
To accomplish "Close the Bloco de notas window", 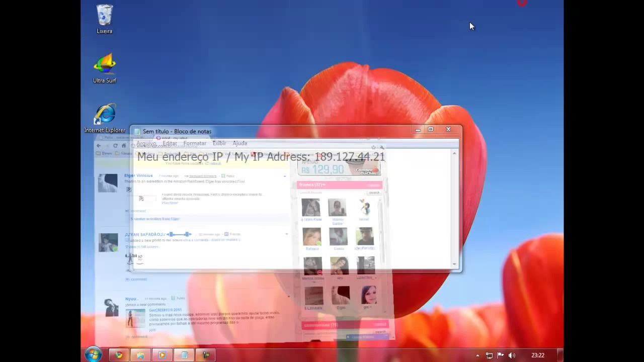I will pos(448,130).
